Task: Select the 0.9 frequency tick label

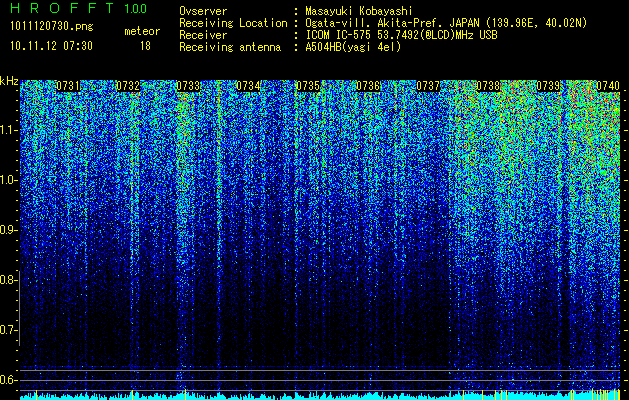Action: pos(8,230)
